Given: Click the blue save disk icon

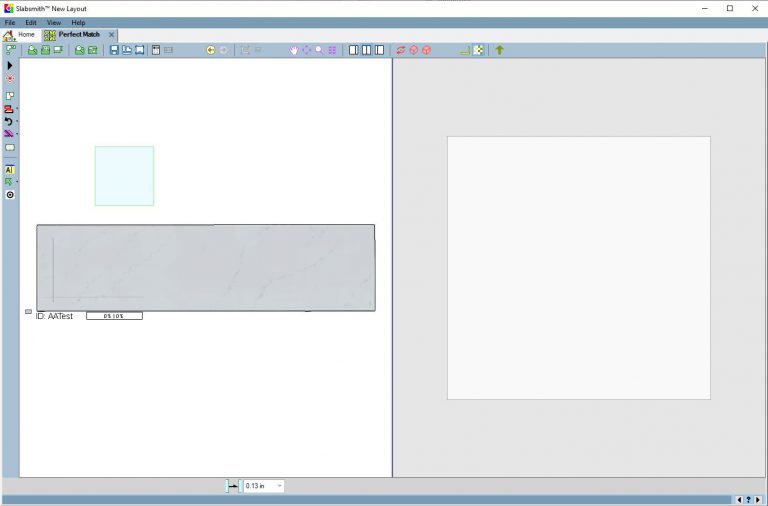Looking at the screenshot, I should click(114, 50).
